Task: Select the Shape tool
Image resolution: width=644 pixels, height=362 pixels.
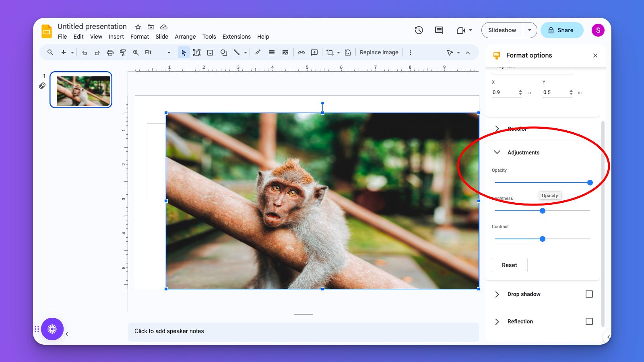Action: click(223, 52)
